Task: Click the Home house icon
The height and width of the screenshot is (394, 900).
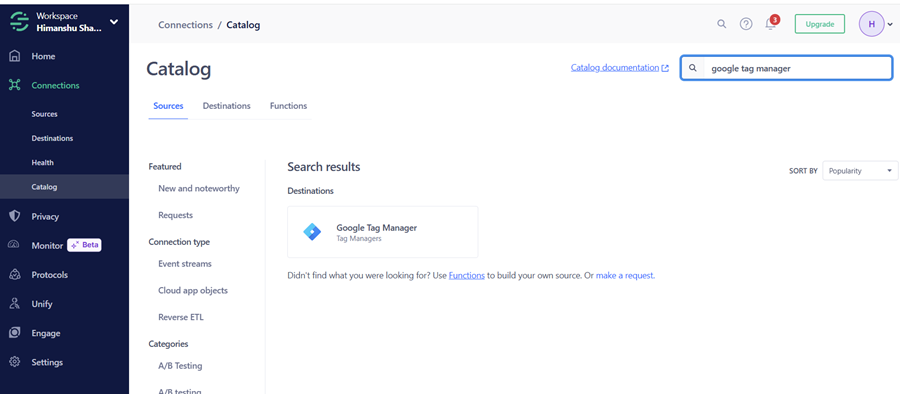Action: point(15,56)
